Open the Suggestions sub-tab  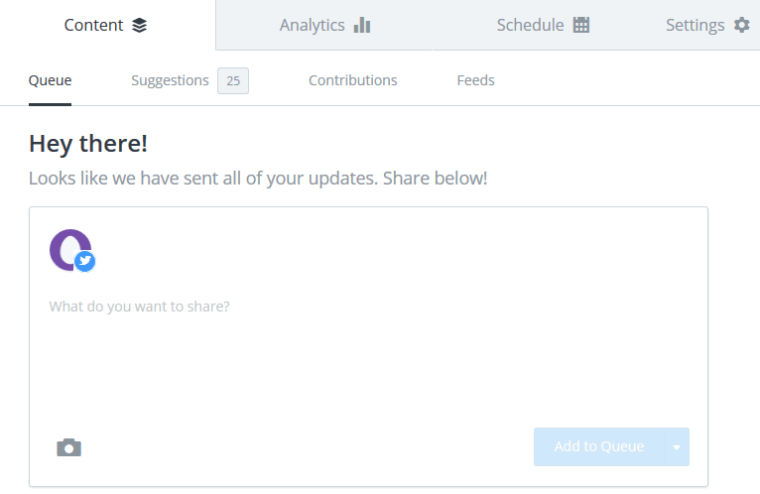170,80
